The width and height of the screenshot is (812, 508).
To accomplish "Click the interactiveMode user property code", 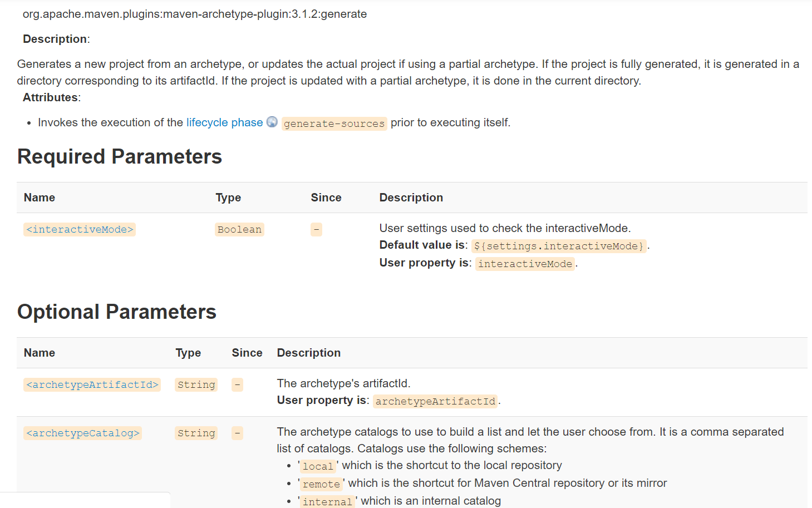I will [x=525, y=264].
